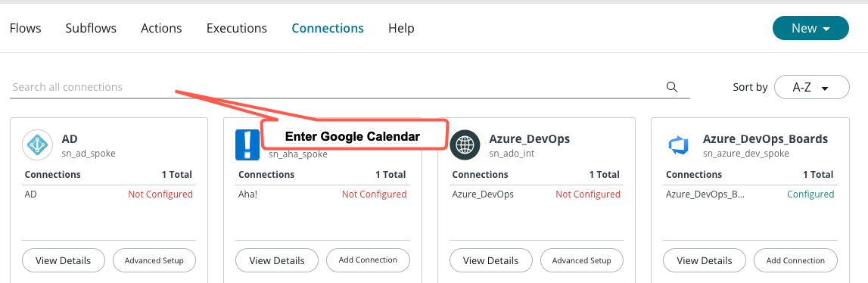Click View Details on Azure_DevOps card
Screen dimensions: 868x283
(491, 260)
